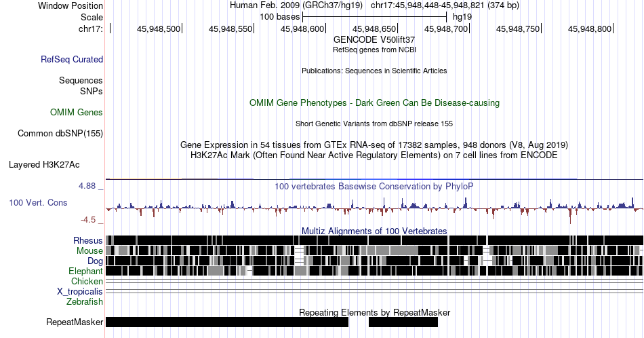Click the OMIM Gene Phenotypes track title
This screenshot has height=338, width=644.
(x=374, y=102)
